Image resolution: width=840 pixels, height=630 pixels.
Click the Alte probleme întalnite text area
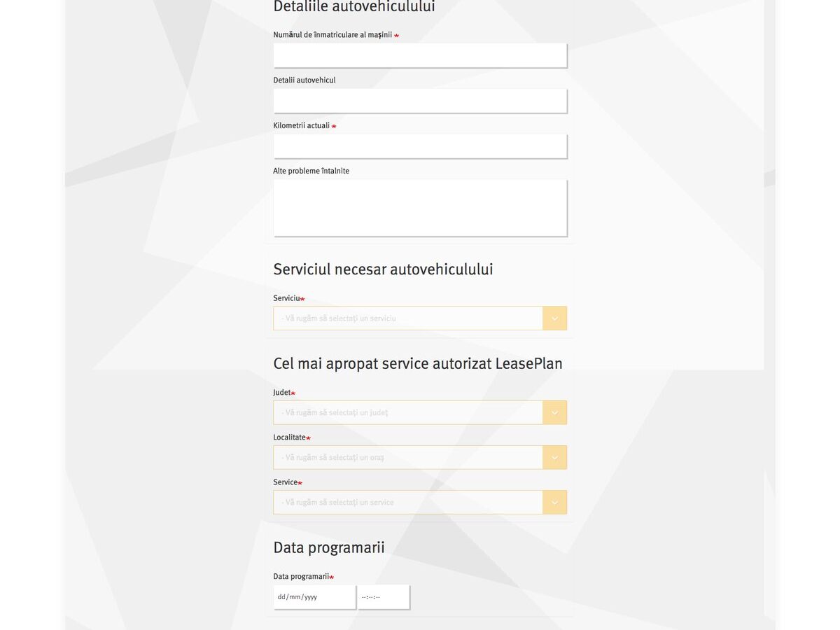point(420,208)
